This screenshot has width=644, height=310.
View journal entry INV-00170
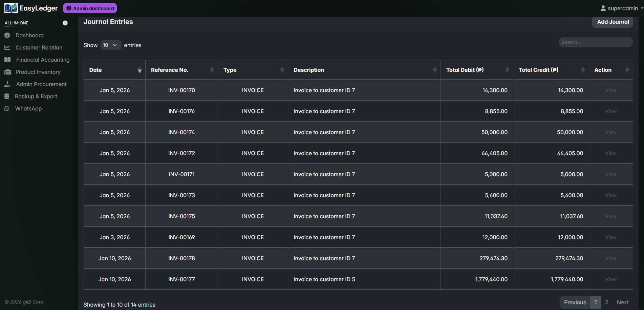[610, 90]
